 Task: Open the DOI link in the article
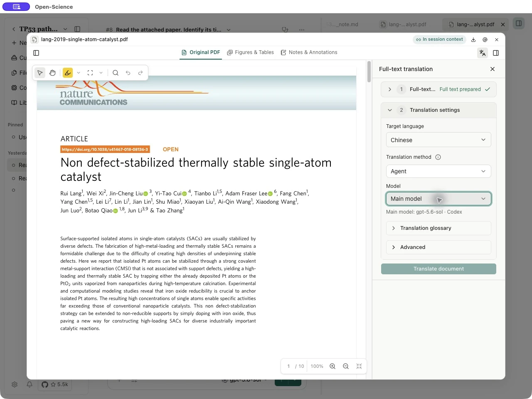[105, 149]
